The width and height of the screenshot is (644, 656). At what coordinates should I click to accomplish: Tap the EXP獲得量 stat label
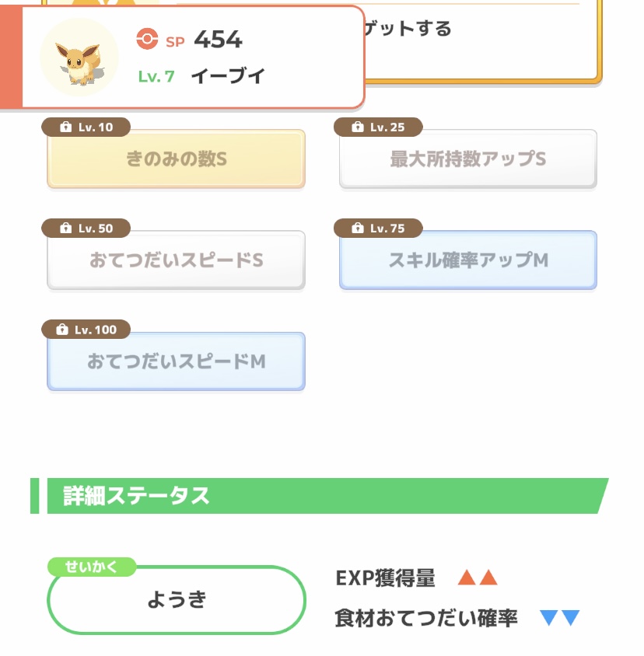coord(385,578)
